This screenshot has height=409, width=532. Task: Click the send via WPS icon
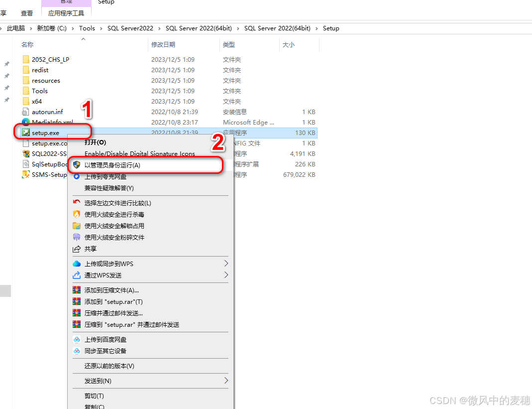[x=77, y=275]
